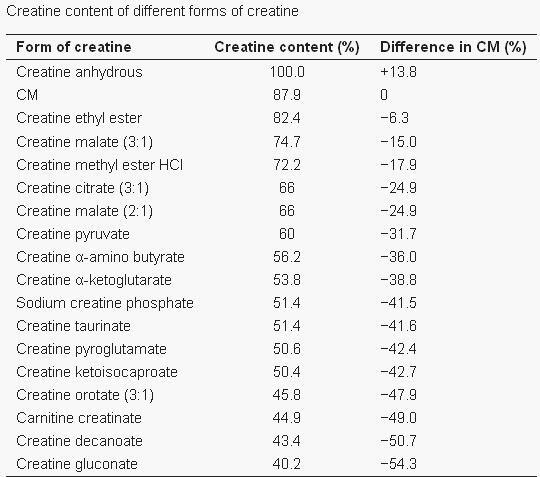Screen dimensions: 540x477
Task: Click 'Creatine α-amino butyrate' row label
Action: click(x=100, y=257)
